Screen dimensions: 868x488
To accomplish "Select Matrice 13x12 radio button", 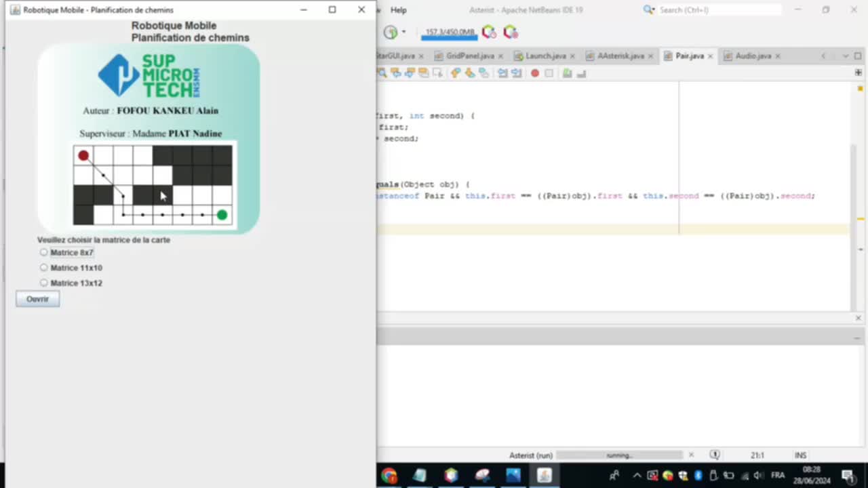I will pyautogui.click(x=44, y=283).
